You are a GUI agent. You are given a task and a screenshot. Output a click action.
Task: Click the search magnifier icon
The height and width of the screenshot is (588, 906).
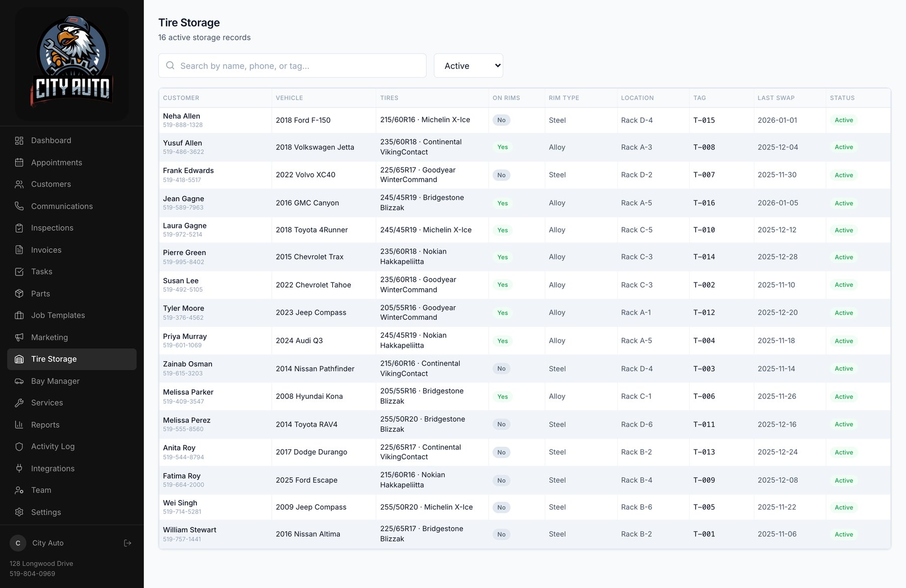click(x=170, y=65)
